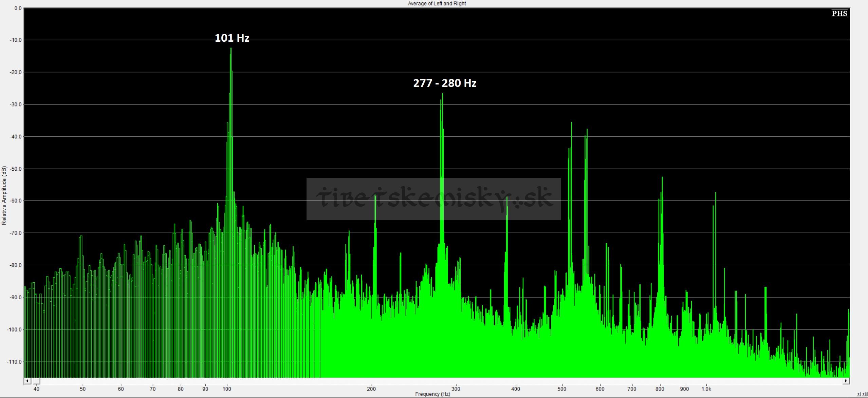This screenshot has width=868, height=398.
Task: Click the left scroll arrow below the spectrum
Action: coord(28,381)
